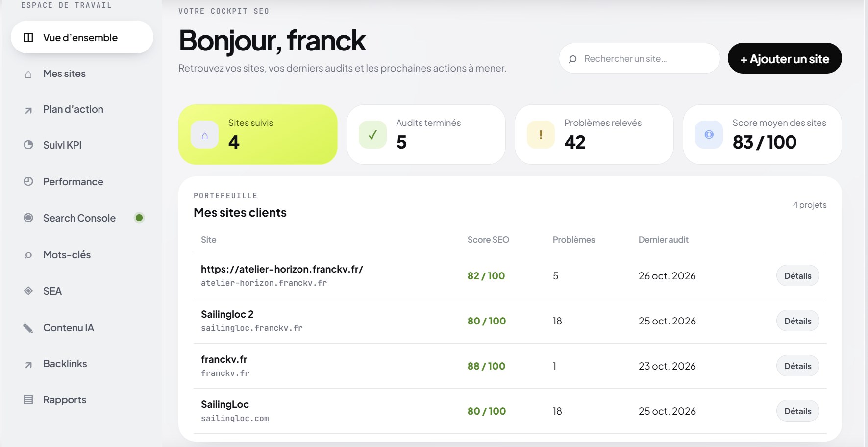Open Détails for Sailingloc 2
The height and width of the screenshot is (447, 868).
click(797, 321)
